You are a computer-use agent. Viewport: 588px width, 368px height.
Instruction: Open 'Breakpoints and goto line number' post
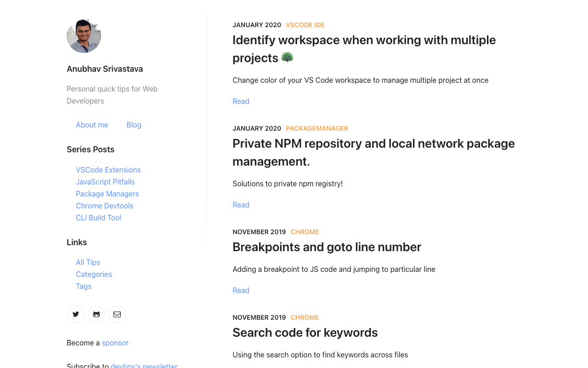point(327,247)
